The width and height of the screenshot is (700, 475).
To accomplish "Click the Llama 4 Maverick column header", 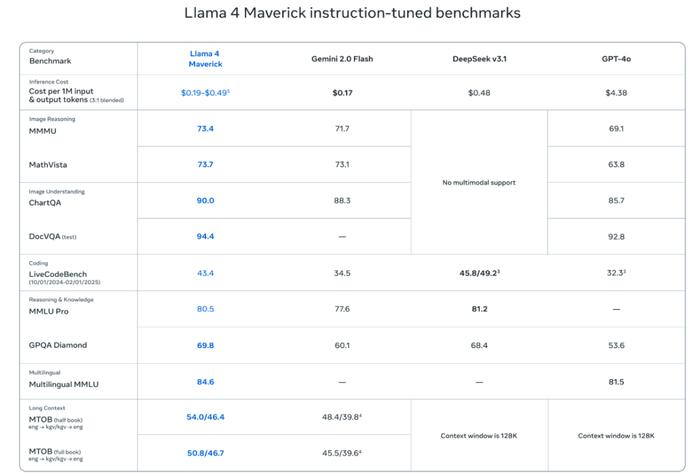I will pos(205,59).
